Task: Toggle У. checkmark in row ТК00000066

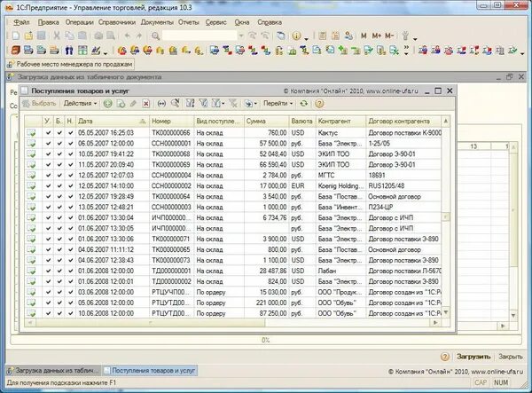Action: 48,133
